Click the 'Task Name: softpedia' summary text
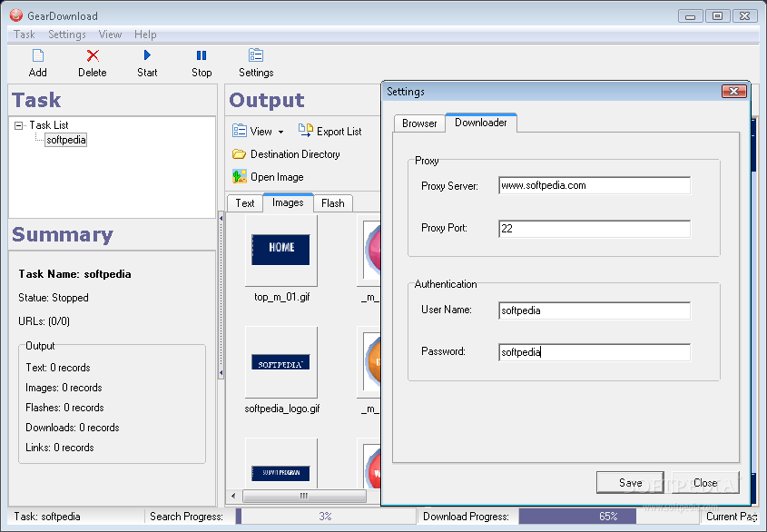The width and height of the screenshot is (767, 532). 74,274
